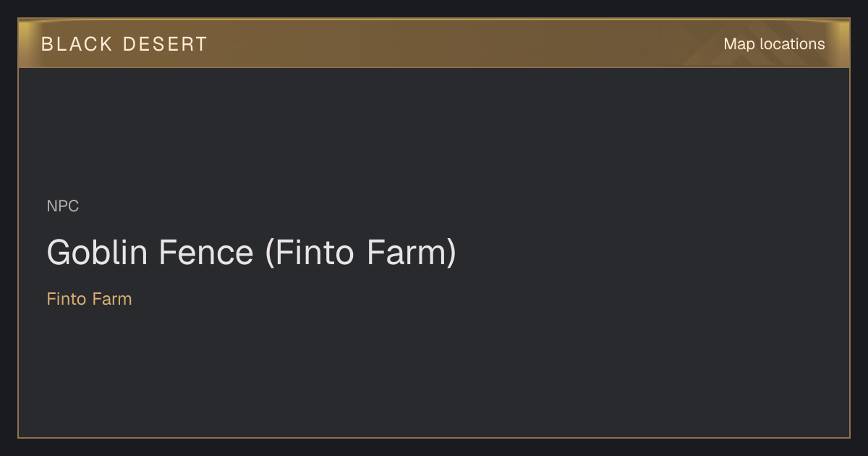Open the Map locations link

point(774,44)
